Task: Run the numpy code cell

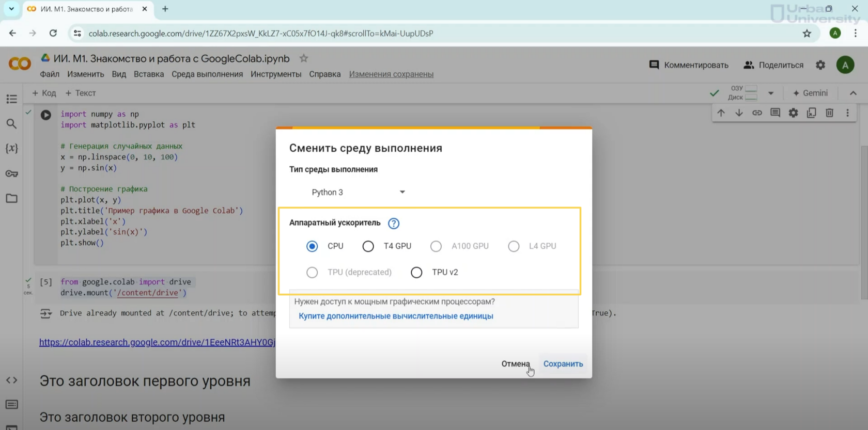Action: 46,115
